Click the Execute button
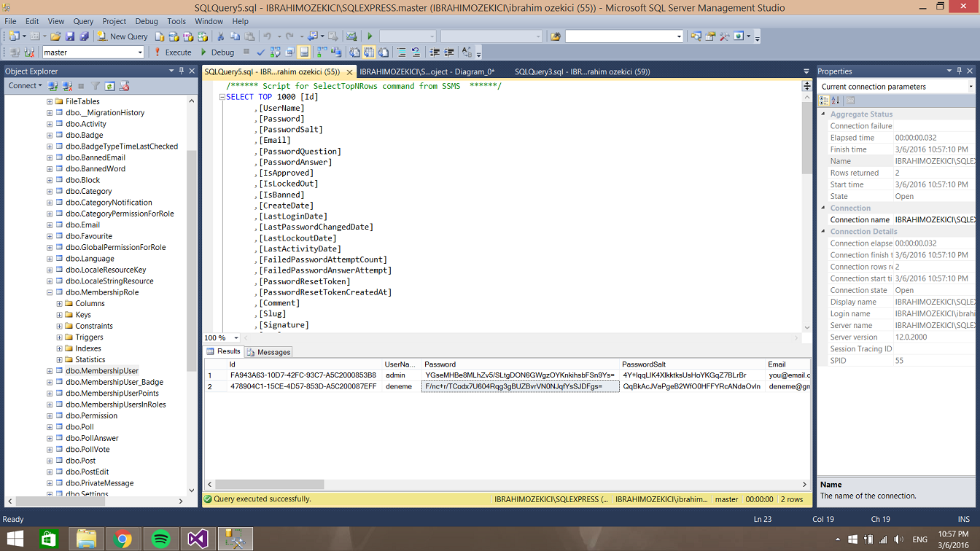 [x=173, y=52]
